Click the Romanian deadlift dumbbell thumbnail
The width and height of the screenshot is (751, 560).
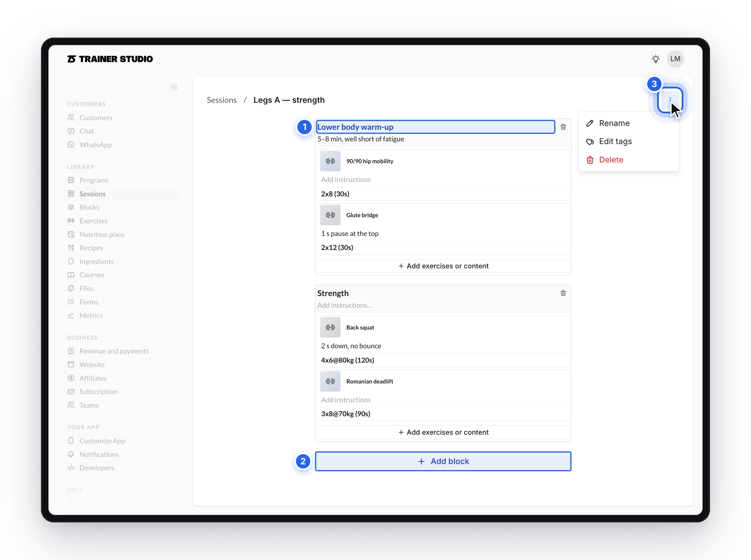(x=330, y=381)
